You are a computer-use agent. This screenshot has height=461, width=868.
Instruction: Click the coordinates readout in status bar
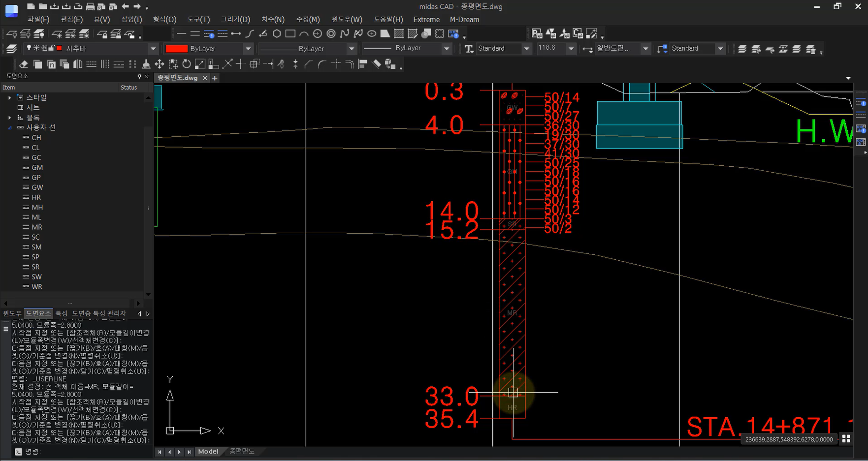click(x=789, y=439)
